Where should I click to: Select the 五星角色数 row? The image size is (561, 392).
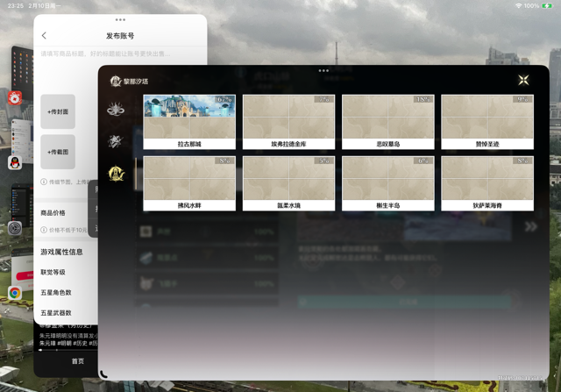pos(67,293)
